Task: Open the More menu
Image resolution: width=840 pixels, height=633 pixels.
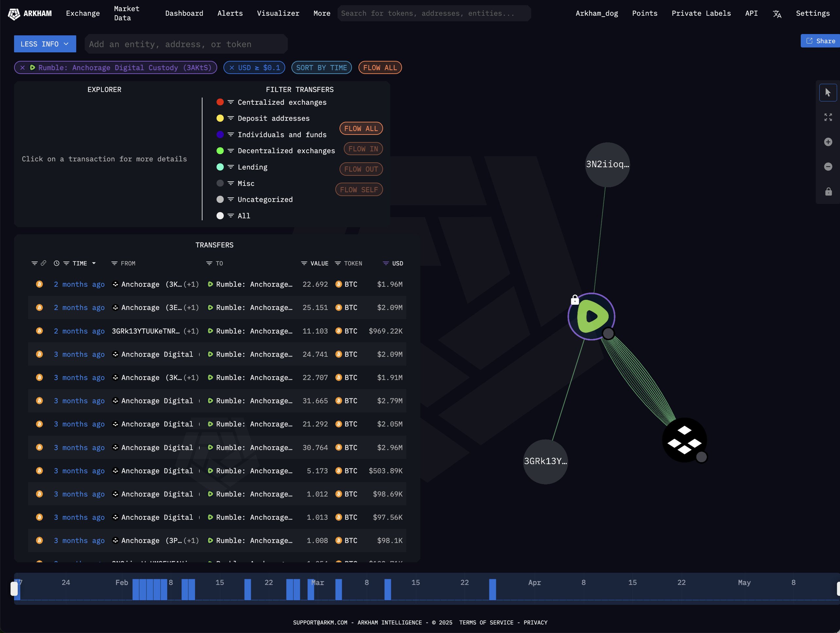Action: click(322, 13)
